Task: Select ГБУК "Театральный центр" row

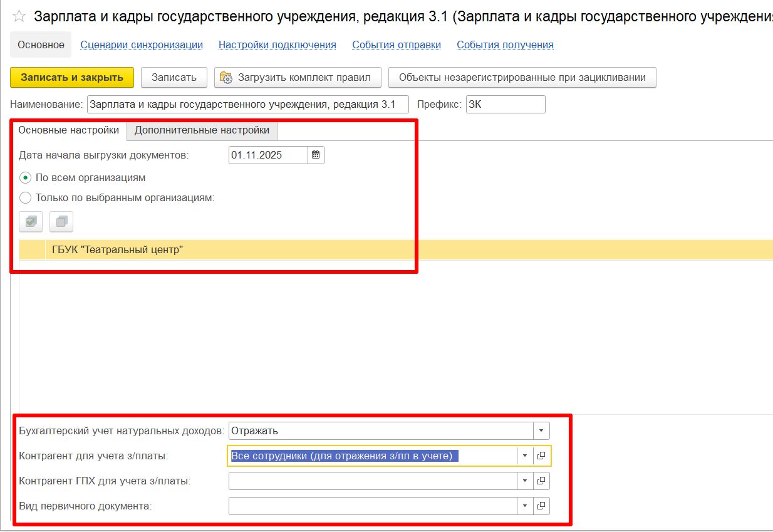Action: [x=118, y=250]
